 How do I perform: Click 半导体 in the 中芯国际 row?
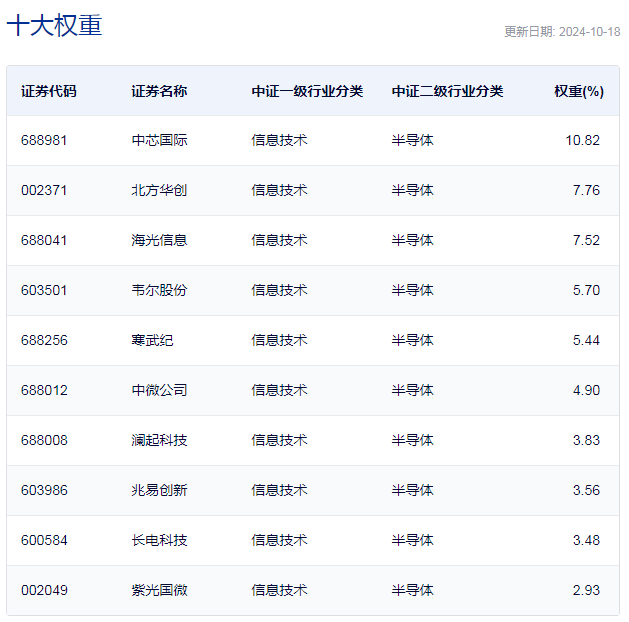pos(412,140)
